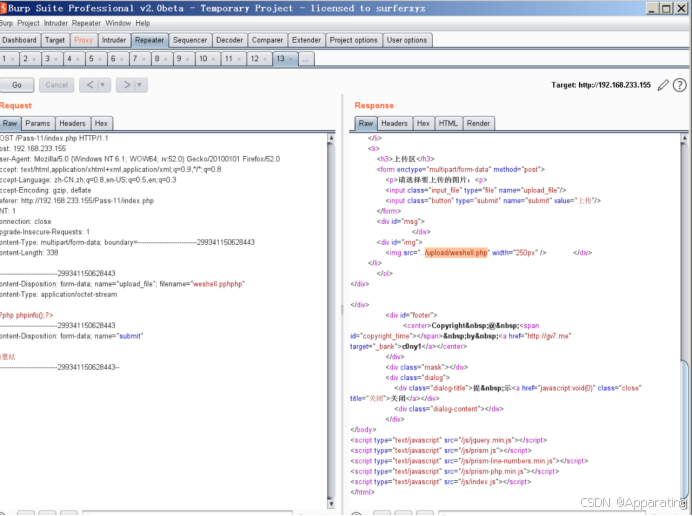
Task: Close Repeater tab 10 with its x
Action: point(214,59)
